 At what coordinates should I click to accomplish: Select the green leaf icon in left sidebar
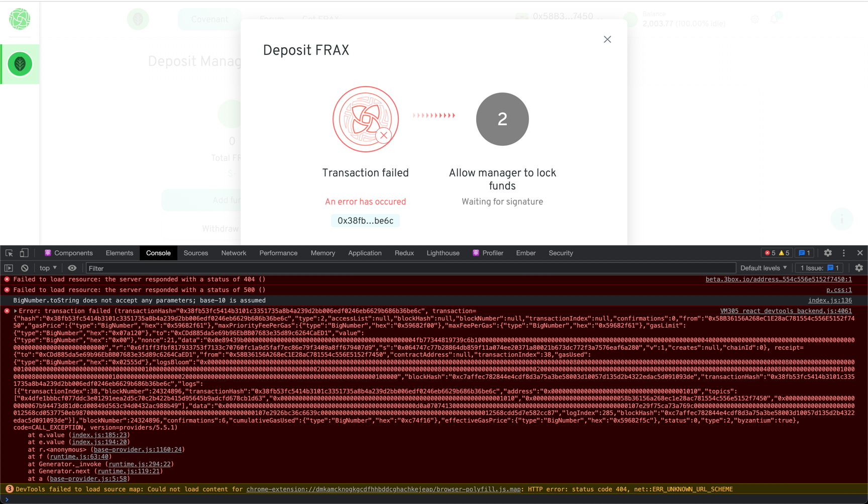click(x=20, y=64)
